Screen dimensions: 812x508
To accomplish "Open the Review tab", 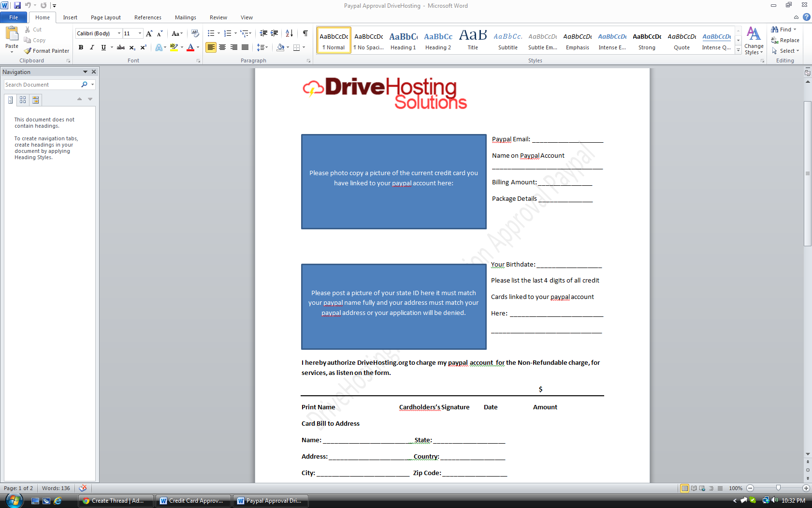I will [218, 17].
